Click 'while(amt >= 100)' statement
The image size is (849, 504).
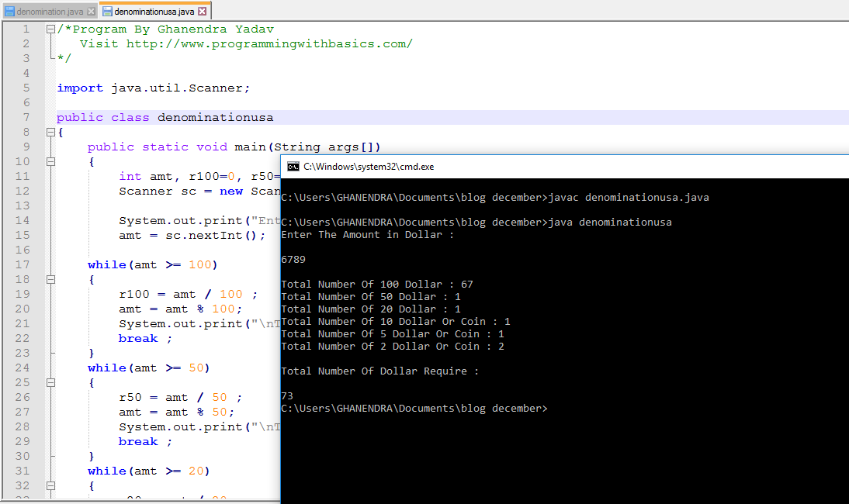point(153,264)
